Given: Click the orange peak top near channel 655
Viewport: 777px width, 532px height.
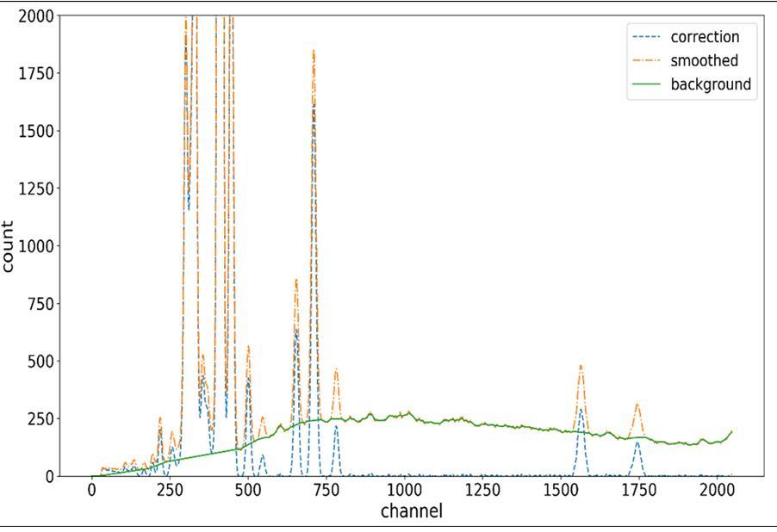Looking at the screenshot, I should coord(295,279).
